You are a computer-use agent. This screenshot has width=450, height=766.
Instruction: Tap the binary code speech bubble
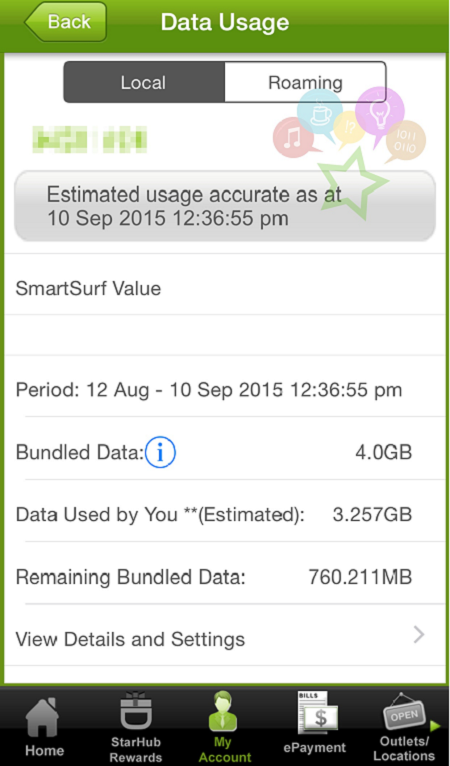(405, 141)
